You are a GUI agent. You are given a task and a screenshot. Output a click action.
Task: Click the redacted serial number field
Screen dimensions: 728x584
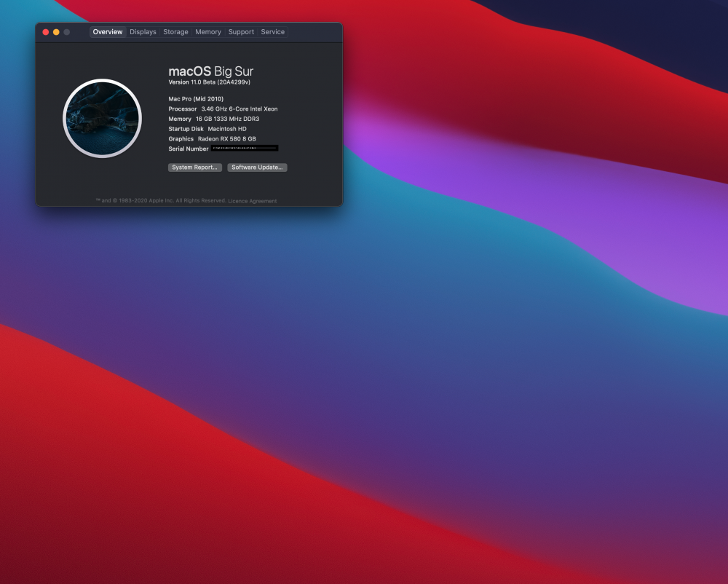245,148
